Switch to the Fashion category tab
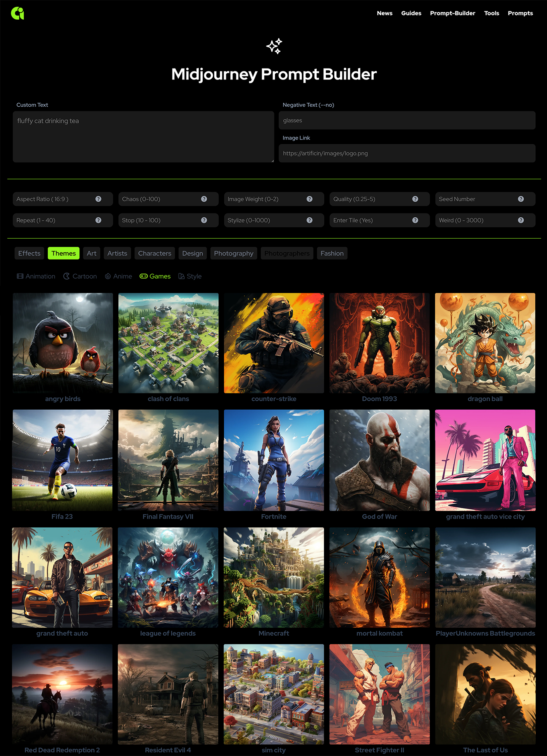The width and height of the screenshot is (547, 756). click(332, 253)
